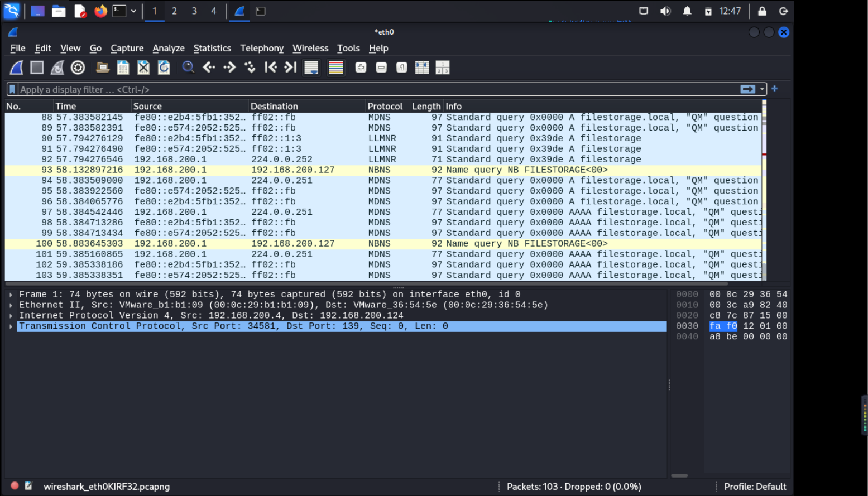868x496 pixels.
Task: Open the Capture menu
Action: (x=127, y=49)
